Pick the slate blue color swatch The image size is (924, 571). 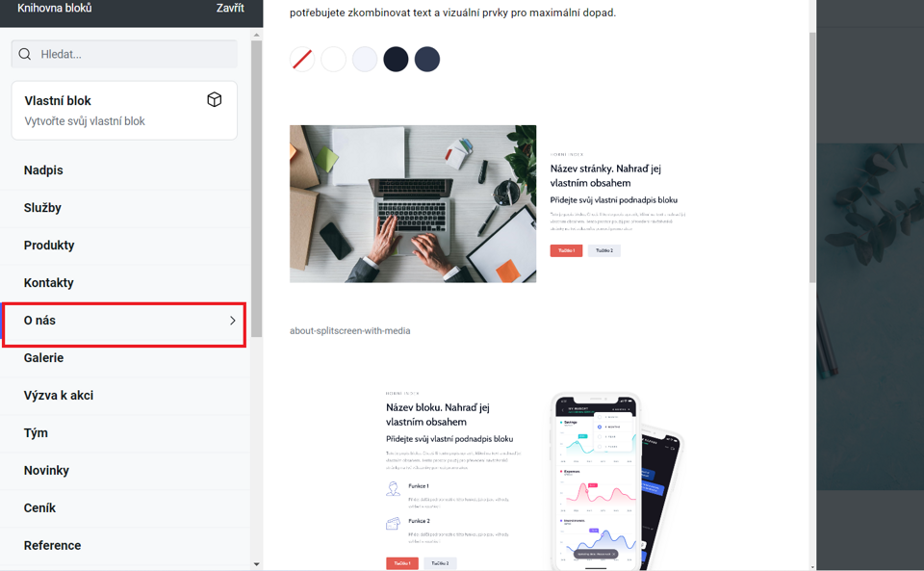[427, 60]
